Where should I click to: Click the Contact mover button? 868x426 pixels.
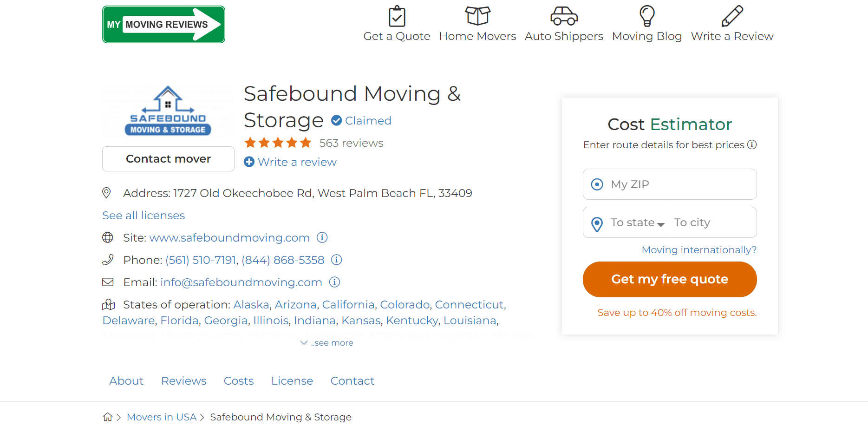[x=168, y=159]
